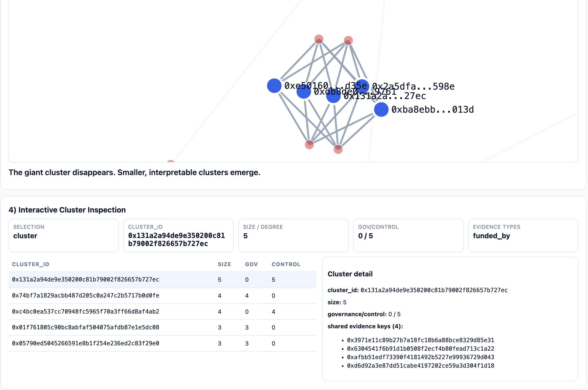
Task: Click the blue node labeled 0xdb8de0...9761
Action: (303, 92)
